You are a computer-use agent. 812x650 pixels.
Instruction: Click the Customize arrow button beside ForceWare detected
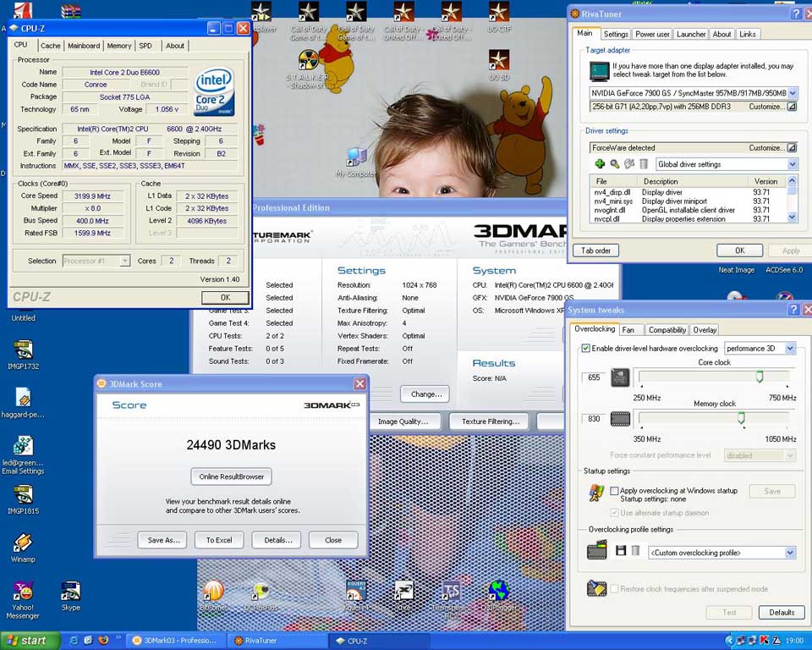tap(792, 148)
